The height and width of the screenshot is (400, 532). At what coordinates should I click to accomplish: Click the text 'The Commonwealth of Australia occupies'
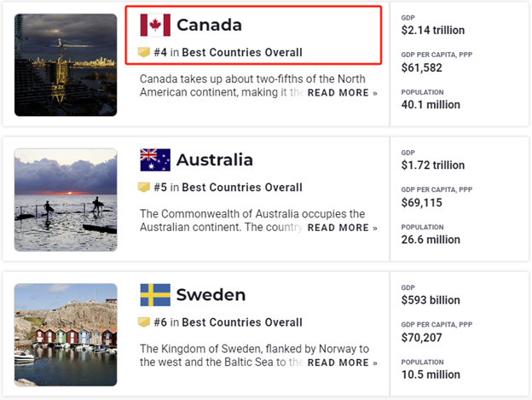244,214
